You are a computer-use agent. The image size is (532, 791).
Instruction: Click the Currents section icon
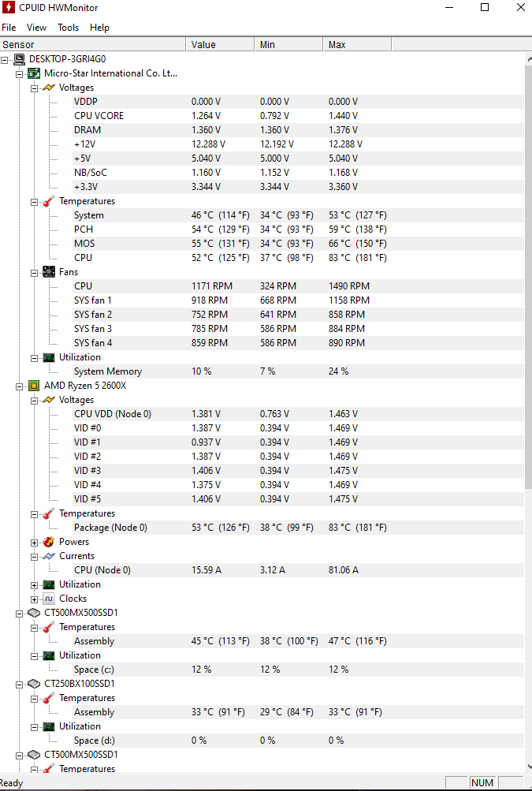(x=49, y=556)
